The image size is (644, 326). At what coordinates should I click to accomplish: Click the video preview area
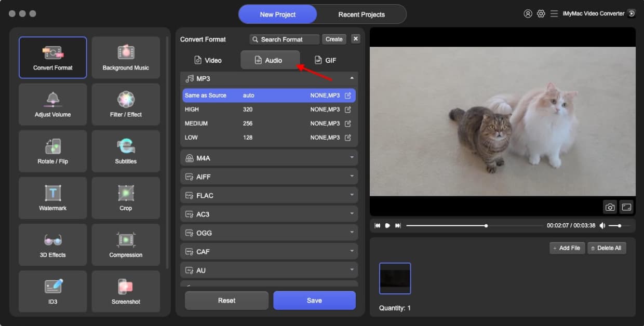[503, 121]
